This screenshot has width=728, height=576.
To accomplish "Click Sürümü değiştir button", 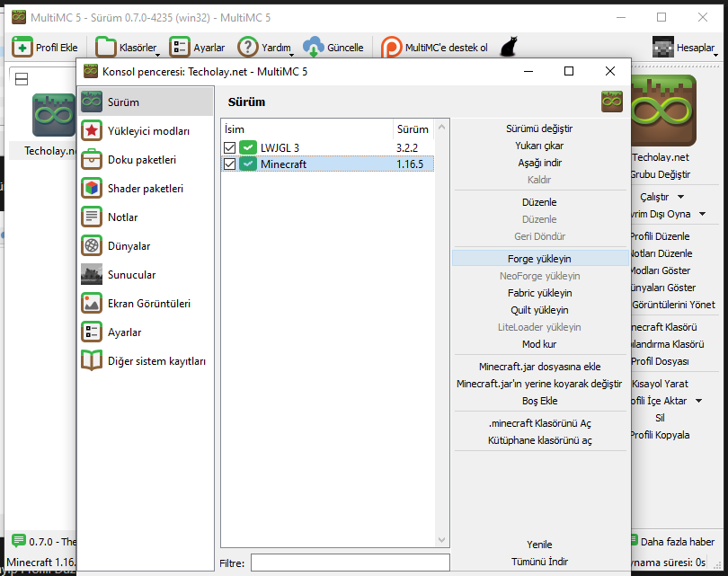I will pyautogui.click(x=539, y=128).
